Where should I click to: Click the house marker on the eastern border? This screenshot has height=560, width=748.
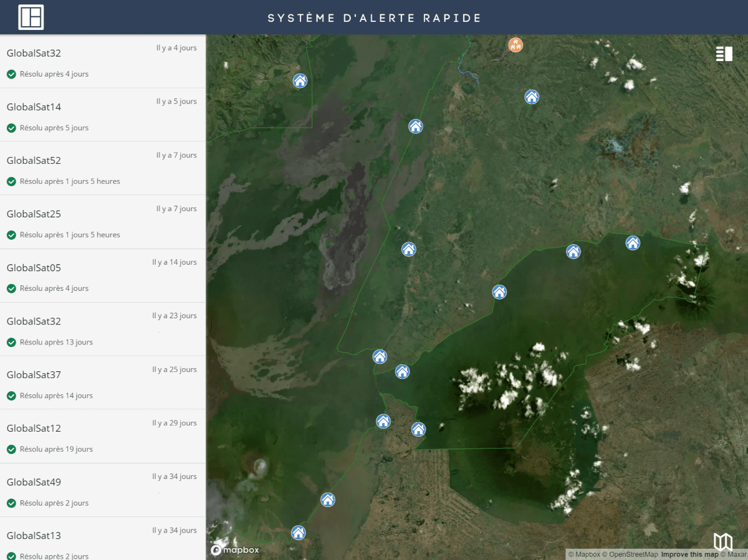coord(573,252)
